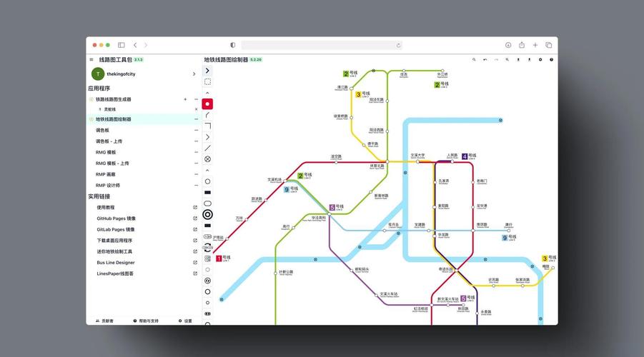This screenshot has width=644, height=357.
Task: Select the dashed rectangle selection tool
Action: [207, 81]
